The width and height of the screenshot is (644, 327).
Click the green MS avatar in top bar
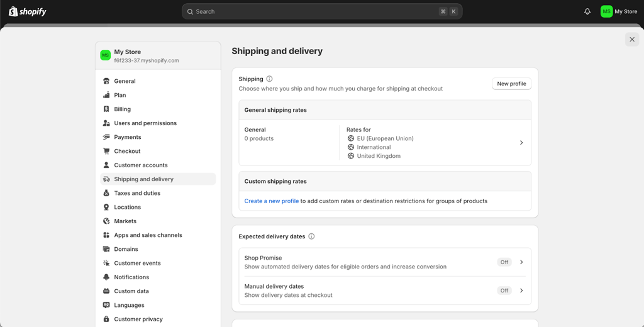(x=606, y=11)
